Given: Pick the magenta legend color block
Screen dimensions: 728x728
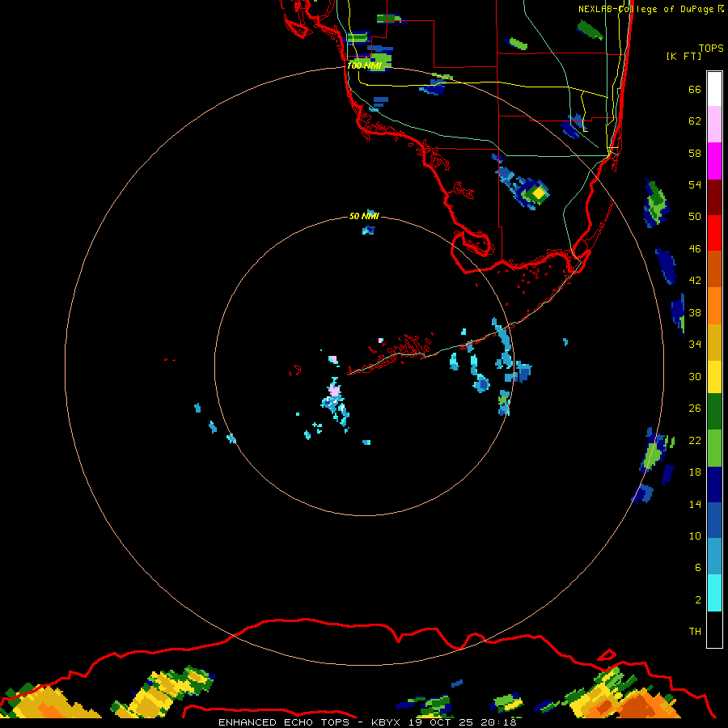Looking at the screenshot, I should 714,161.
